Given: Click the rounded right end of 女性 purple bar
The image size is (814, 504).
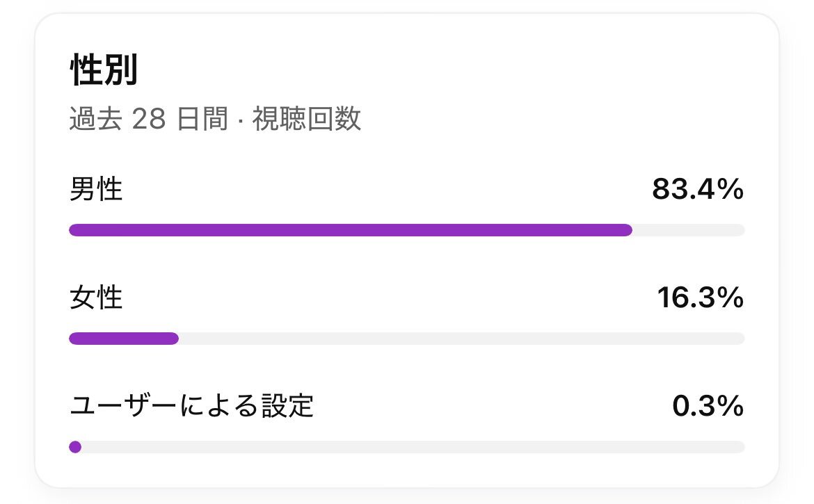Looking at the screenshot, I should tap(173, 339).
